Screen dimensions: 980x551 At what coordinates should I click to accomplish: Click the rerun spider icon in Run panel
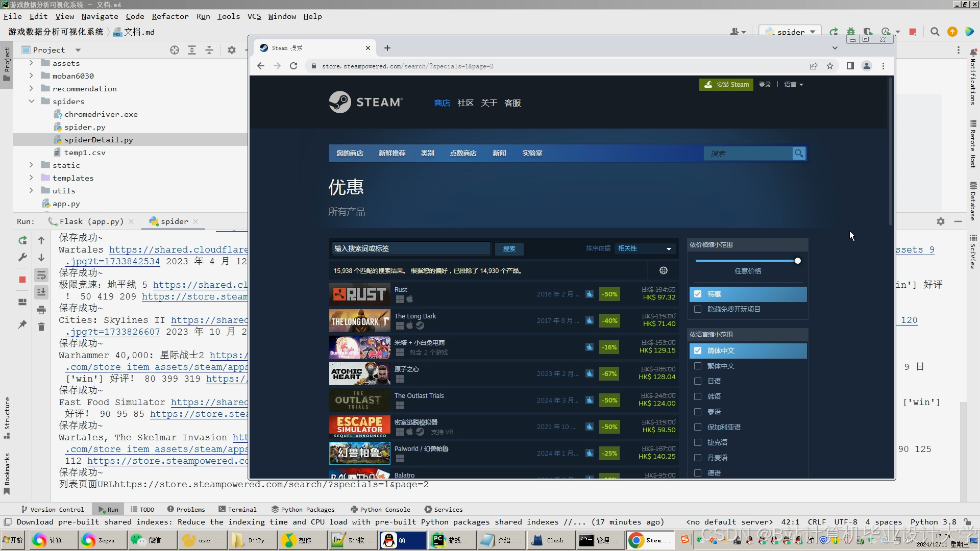point(22,240)
